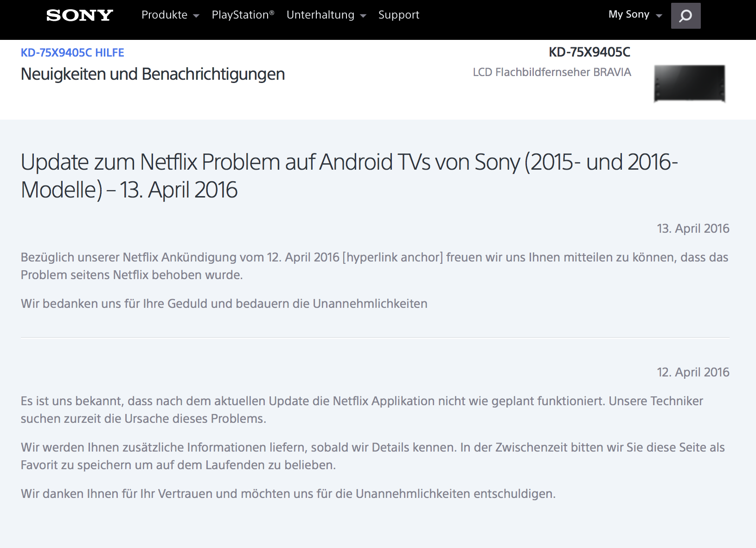Go to the Support menu item
The height and width of the screenshot is (548, 756).
[399, 15]
